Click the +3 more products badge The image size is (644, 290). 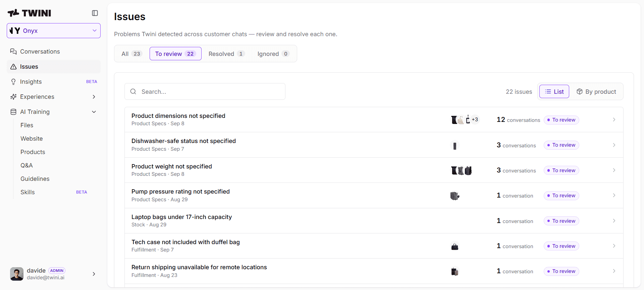click(475, 120)
